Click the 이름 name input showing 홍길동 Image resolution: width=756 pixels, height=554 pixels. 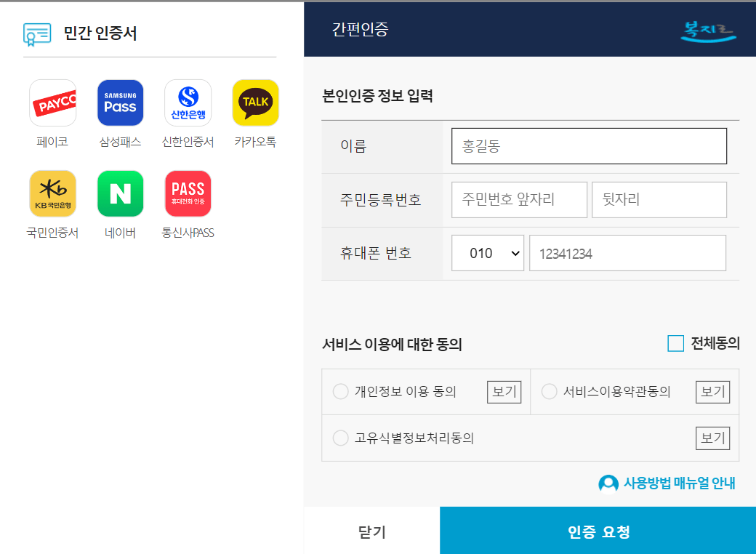pos(589,145)
